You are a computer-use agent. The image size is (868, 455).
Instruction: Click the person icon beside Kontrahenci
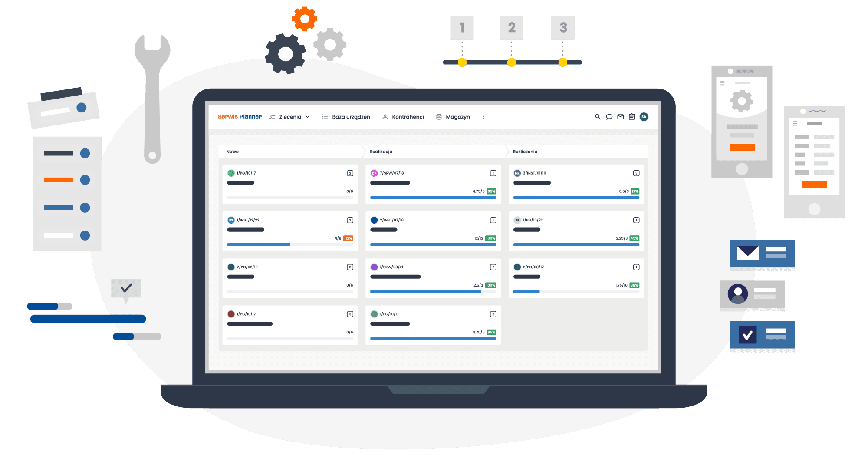385,117
